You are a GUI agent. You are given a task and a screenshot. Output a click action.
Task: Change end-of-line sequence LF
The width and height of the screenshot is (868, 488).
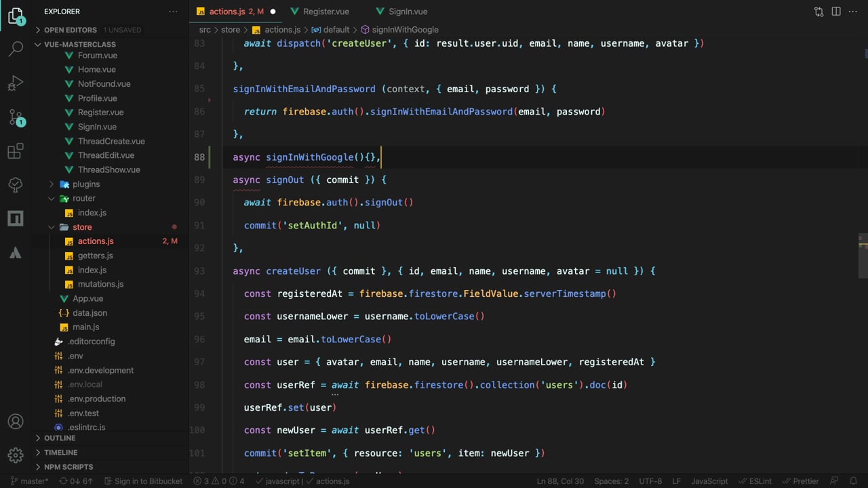click(x=677, y=481)
